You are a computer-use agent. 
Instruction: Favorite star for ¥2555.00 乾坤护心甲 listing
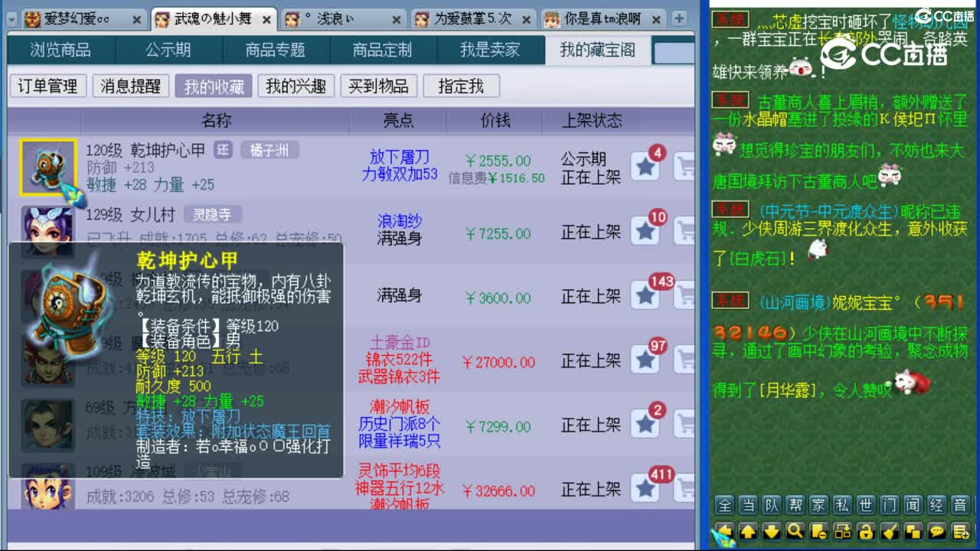click(x=645, y=166)
